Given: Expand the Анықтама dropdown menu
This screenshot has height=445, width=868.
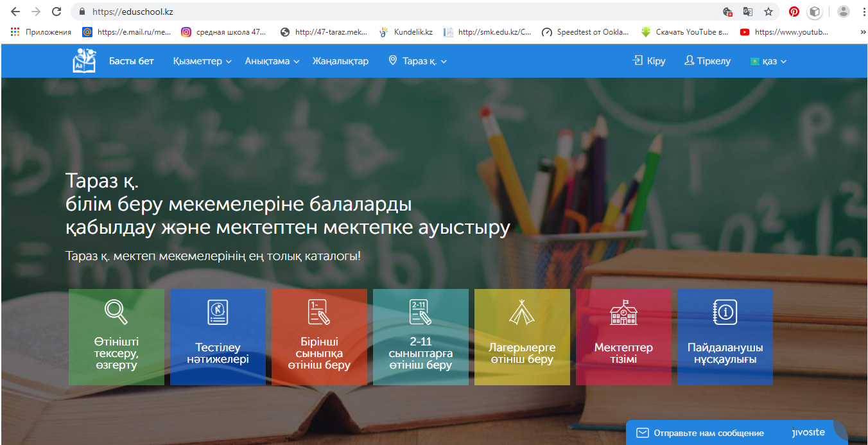Looking at the screenshot, I should point(272,61).
